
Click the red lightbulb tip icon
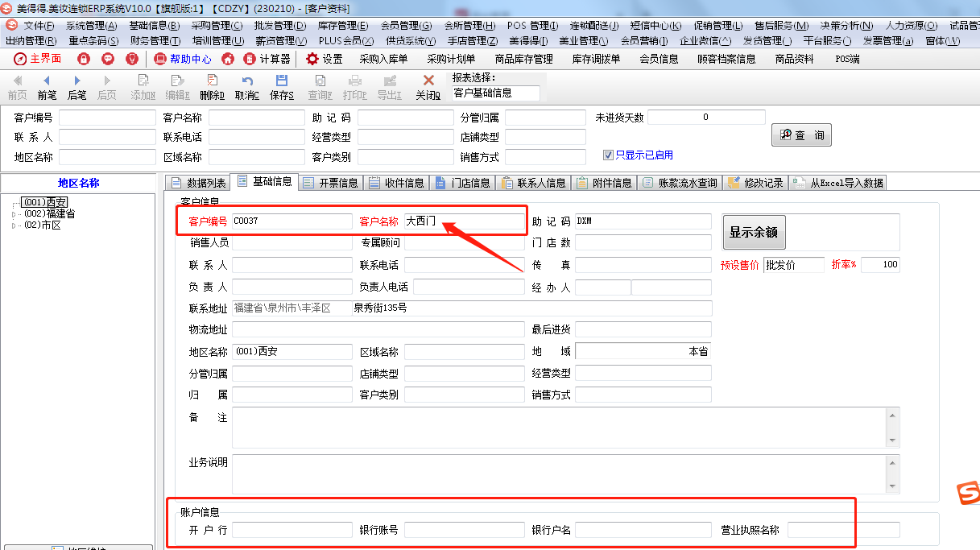pyautogui.click(x=132, y=59)
